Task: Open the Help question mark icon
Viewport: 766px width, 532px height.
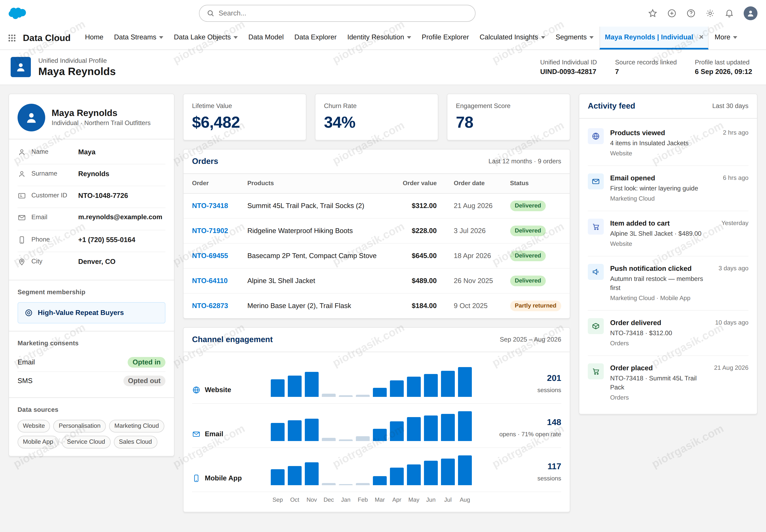Action: pyautogui.click(x=691, y=13)
